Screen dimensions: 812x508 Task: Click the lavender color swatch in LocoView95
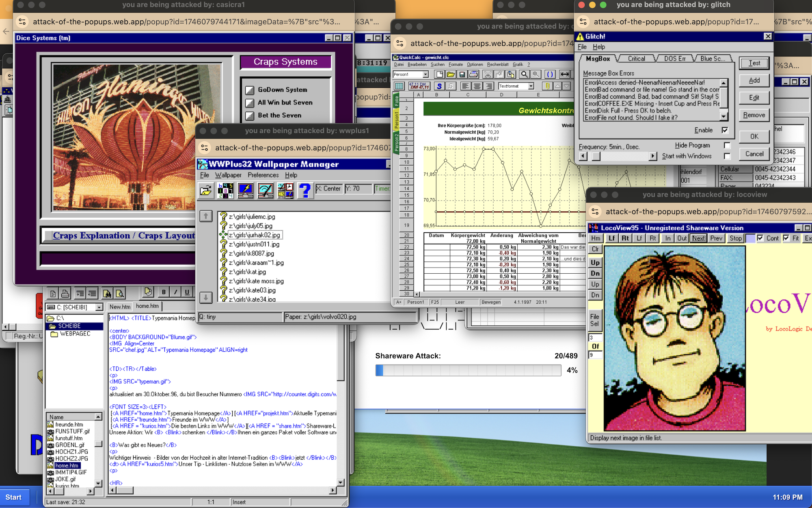click(750, 238)
